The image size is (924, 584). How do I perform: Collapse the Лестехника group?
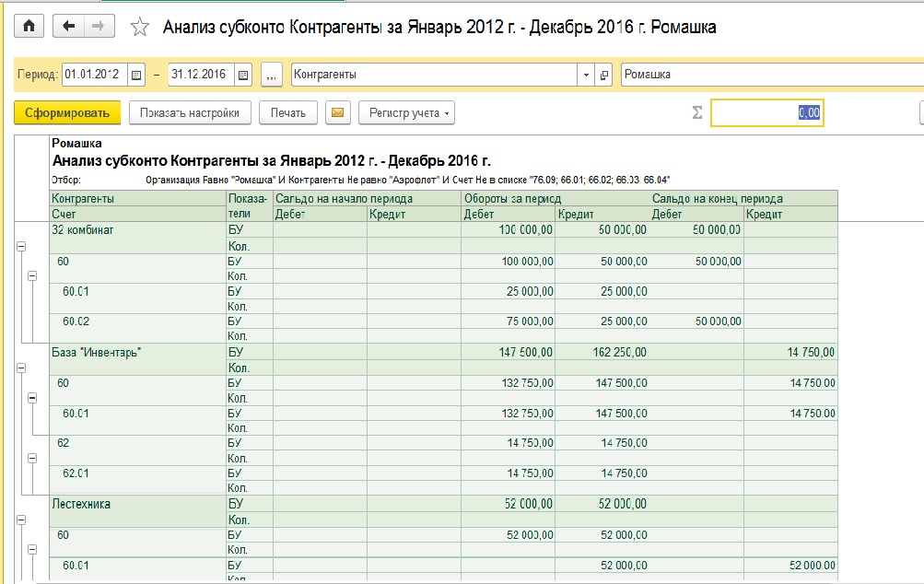click(21, 520)
